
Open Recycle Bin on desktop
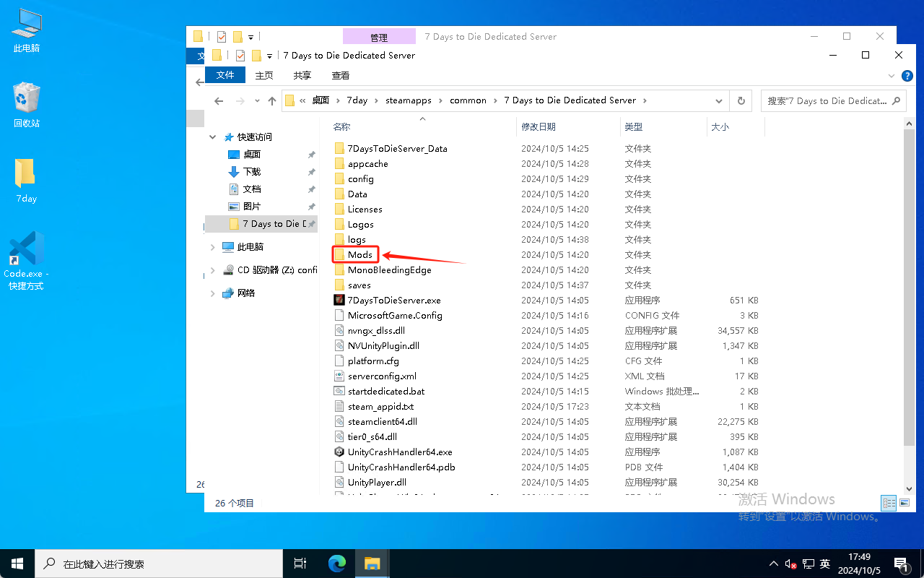click(27, 105)
